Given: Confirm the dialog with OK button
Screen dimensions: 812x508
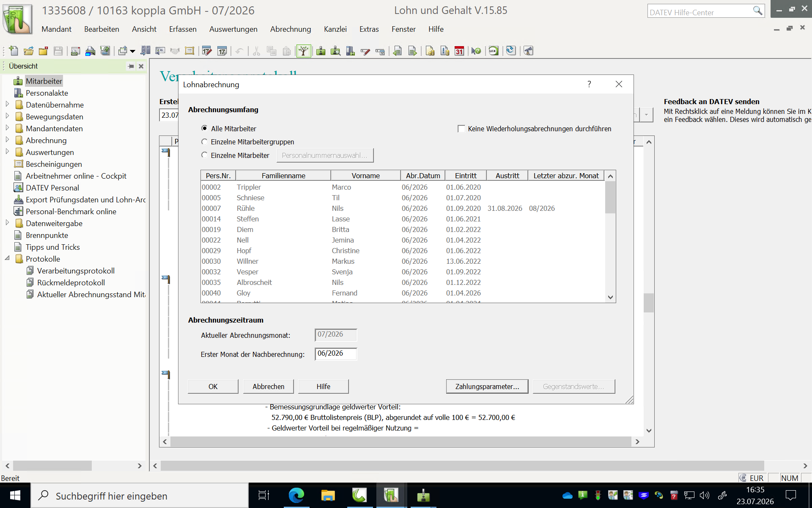Looking at the screenshot, I should point(213,387).
